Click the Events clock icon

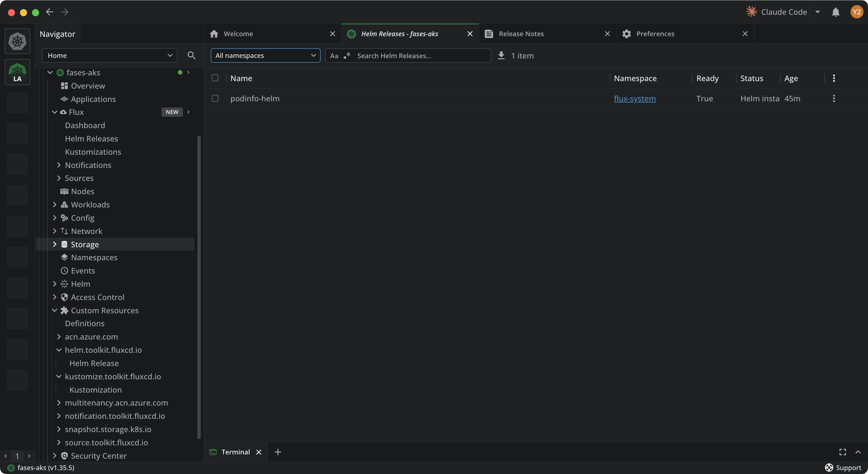pyautogui.click(x=64, y=271)
